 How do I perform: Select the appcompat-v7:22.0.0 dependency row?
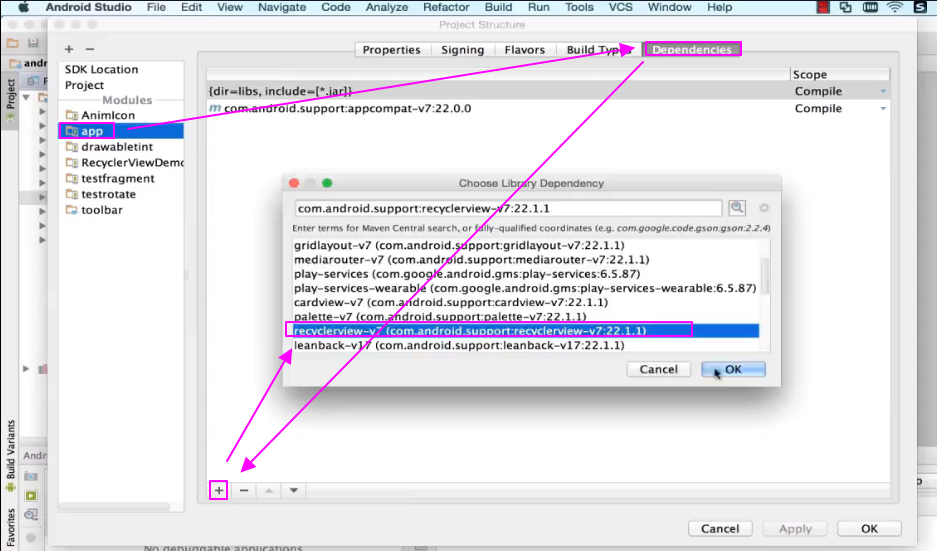coord(548,109)
